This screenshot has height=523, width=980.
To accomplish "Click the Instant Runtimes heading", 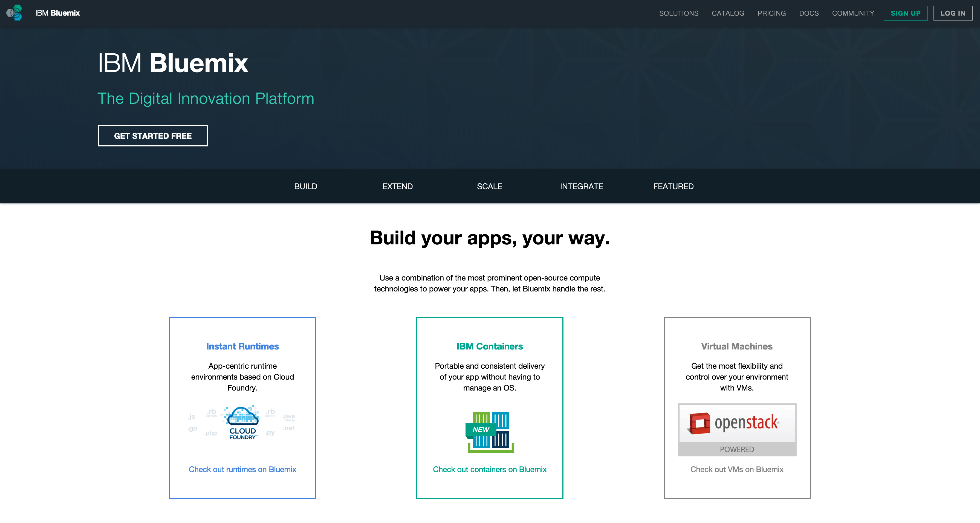I will click(x=242, y=346).
